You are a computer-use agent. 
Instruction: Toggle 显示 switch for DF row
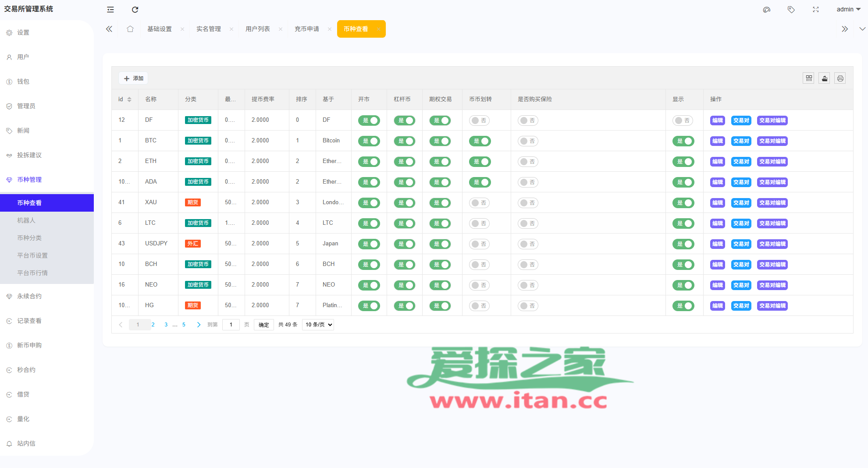click(x=683, y=121)
